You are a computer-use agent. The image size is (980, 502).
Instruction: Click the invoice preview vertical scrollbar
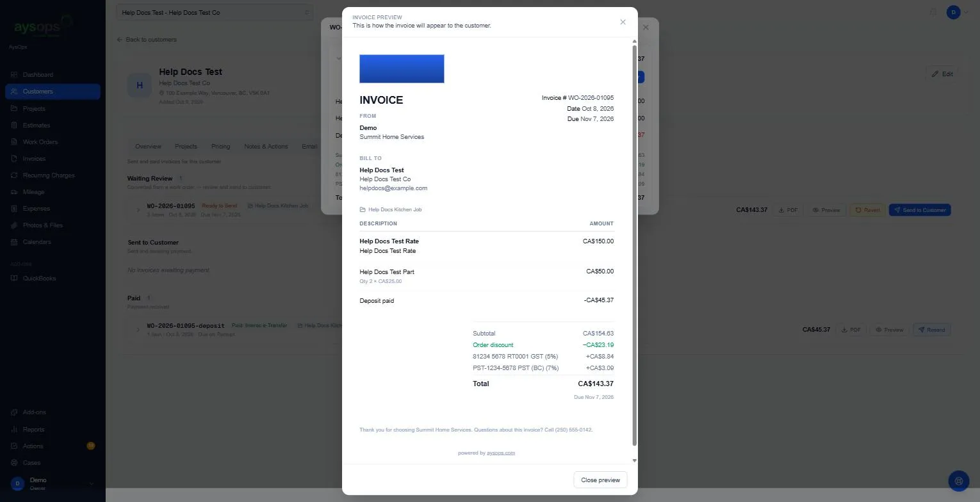pyautogui.click(x=635, y=245)
